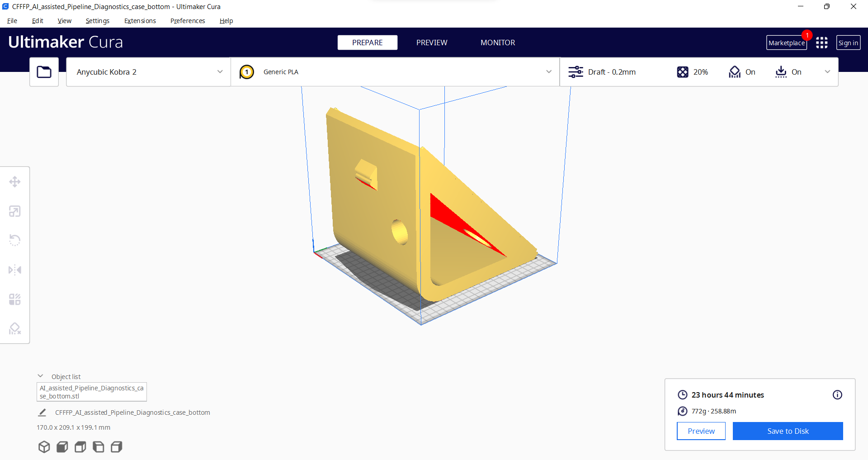868x460 pixels.
Task: Switch to top view
Action: 80,447
